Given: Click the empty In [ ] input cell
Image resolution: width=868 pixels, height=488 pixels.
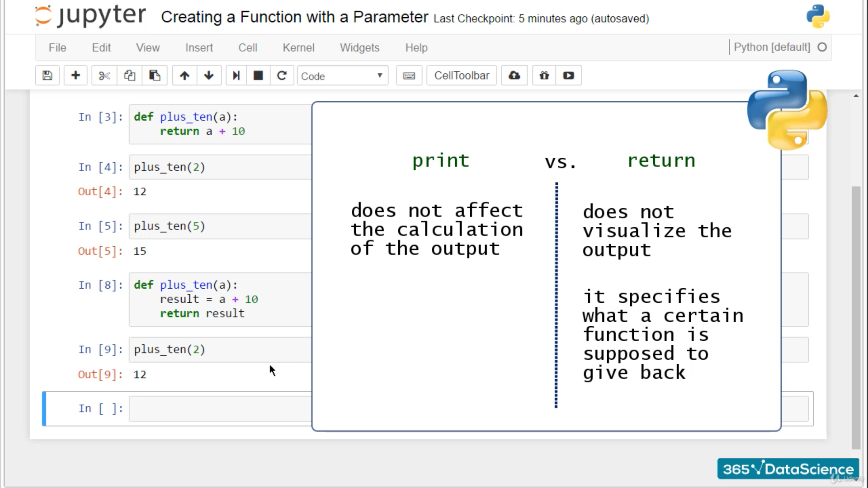Looking at the screenshot, I should 220,408.
